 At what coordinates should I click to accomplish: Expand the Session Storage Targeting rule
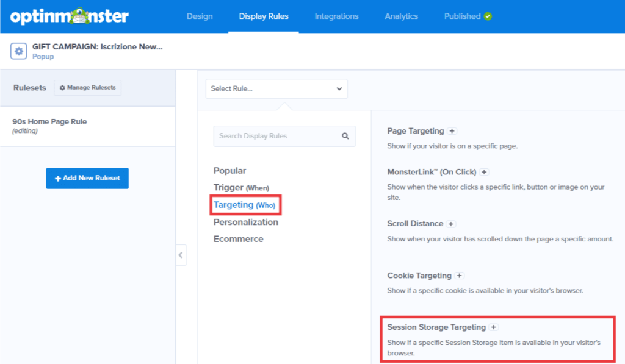click(x=493, y=327)
